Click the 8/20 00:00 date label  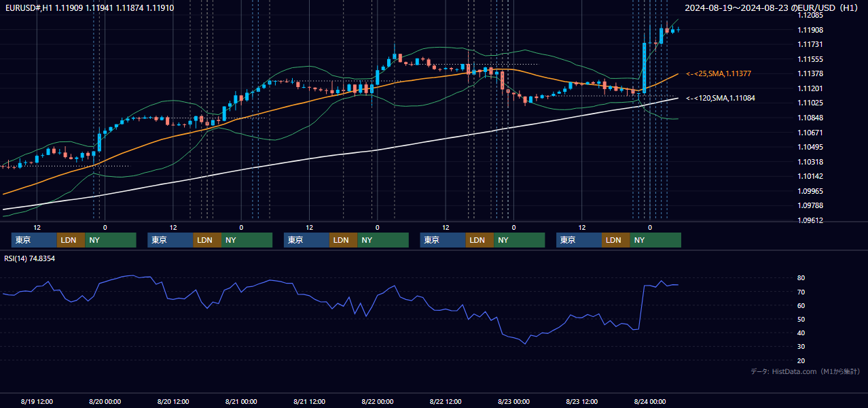(105, 401)
